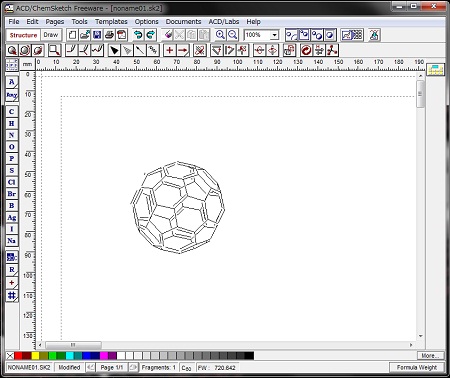Select the Lasso/Rectangle selection tool icon
Image resolution: width=450 pixels, height=378 pixels.
[x=55, y=50]
